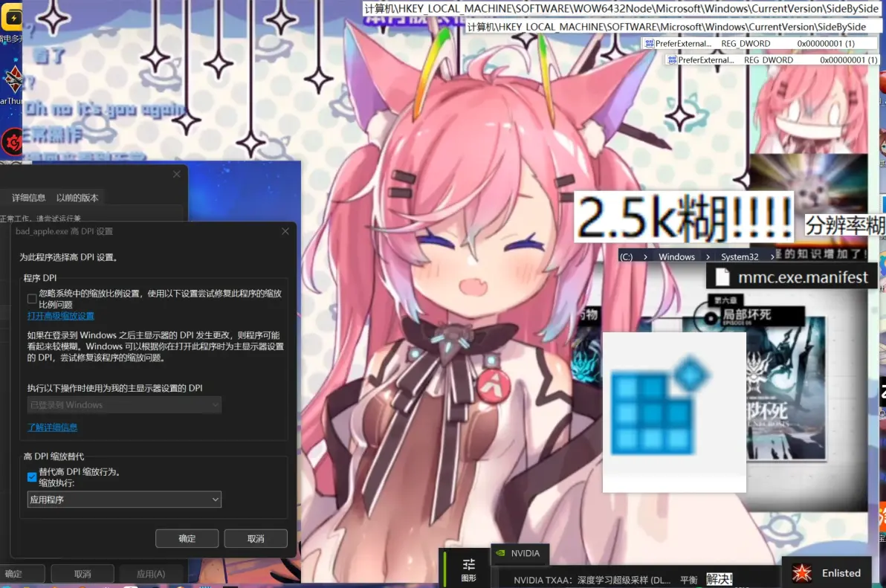Open the WarThunder desktop shortcut icon

coord(11,79)
